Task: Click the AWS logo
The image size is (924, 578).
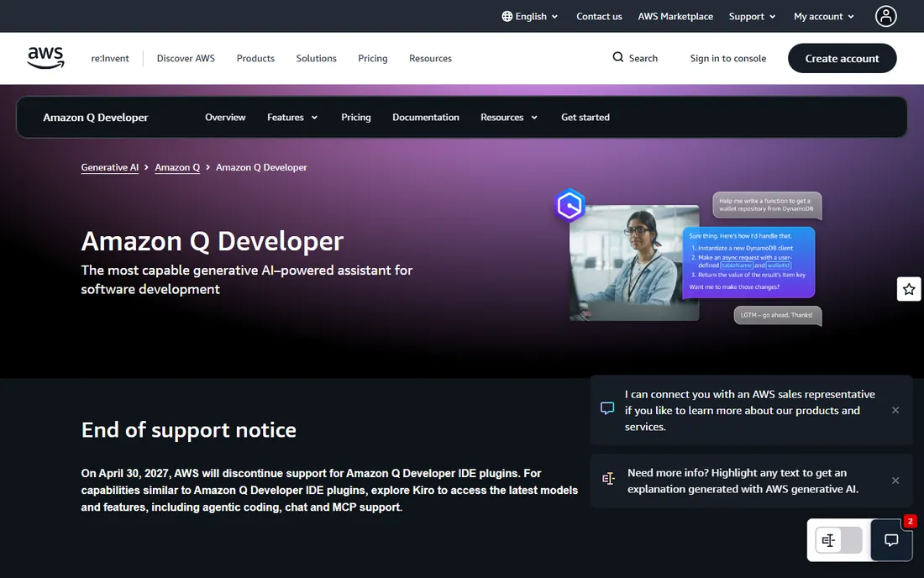Action: [45, 58]
